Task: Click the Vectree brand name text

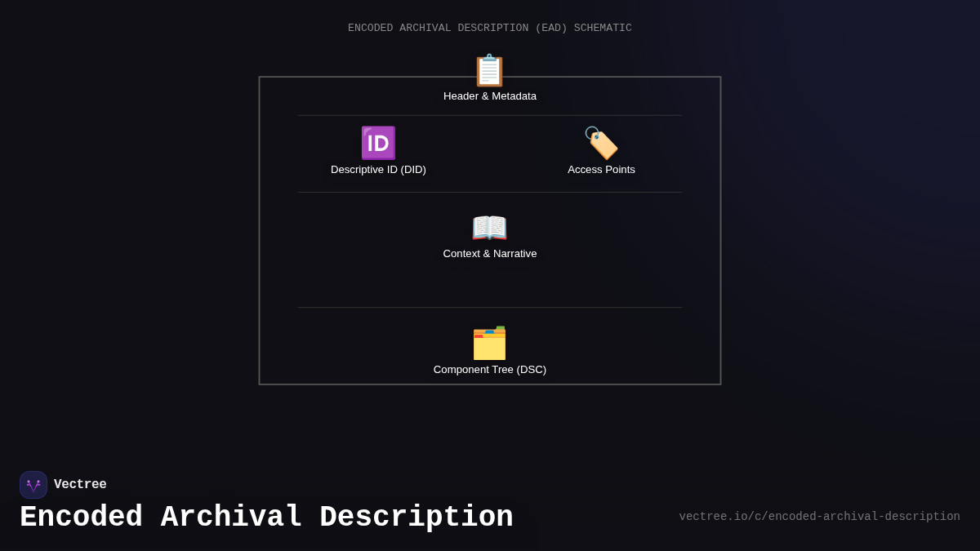Action: (x=80, y=484)
